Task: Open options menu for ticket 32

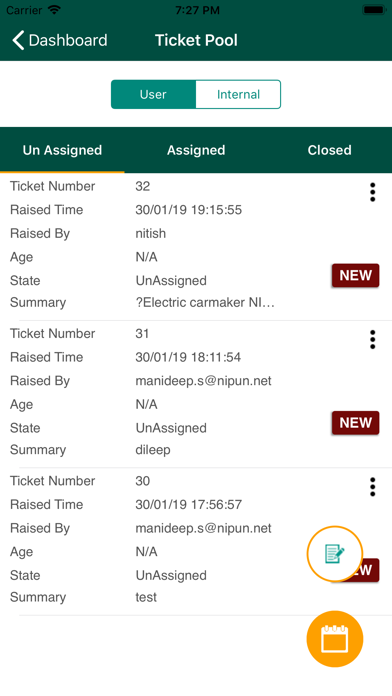Action: coord(372,192)
